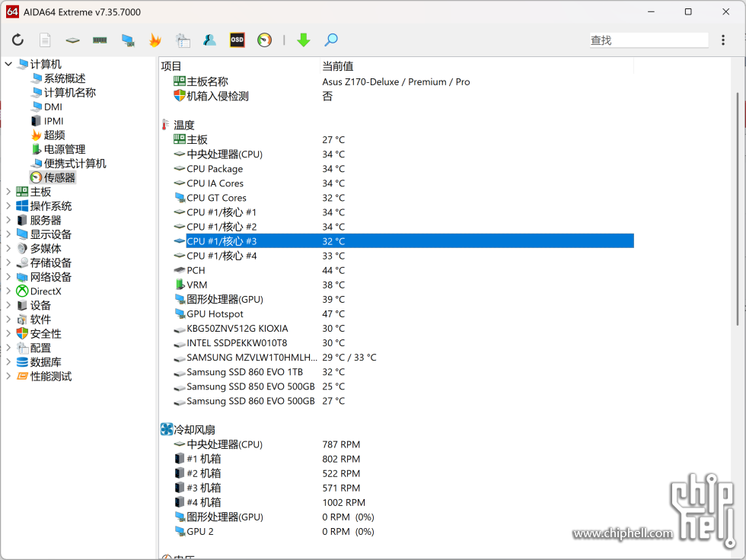Click the vertical scrollbar in sensor list
This screenshot has height=560, width=746.
pyautogui.click(x=738, y=209)
